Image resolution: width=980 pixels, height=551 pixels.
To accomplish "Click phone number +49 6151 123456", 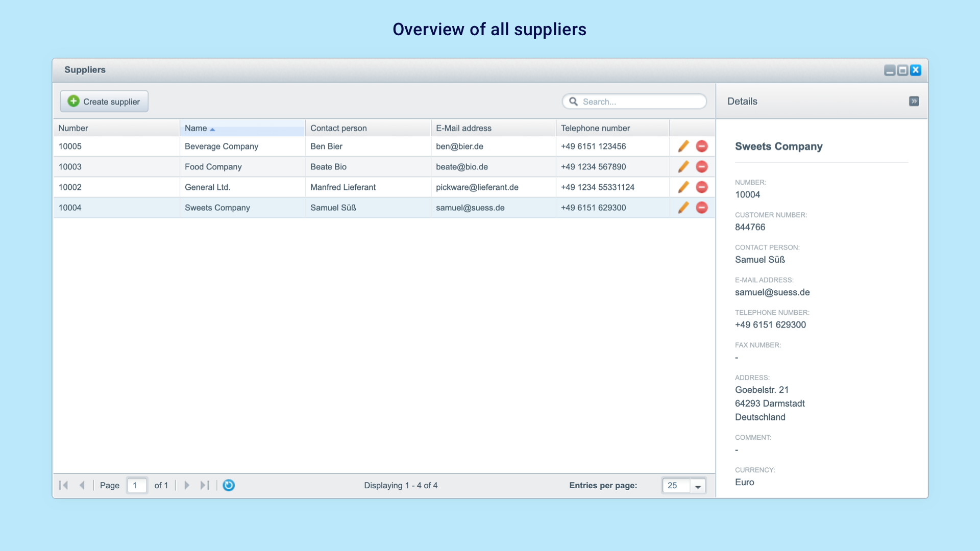I will [612, 146].
